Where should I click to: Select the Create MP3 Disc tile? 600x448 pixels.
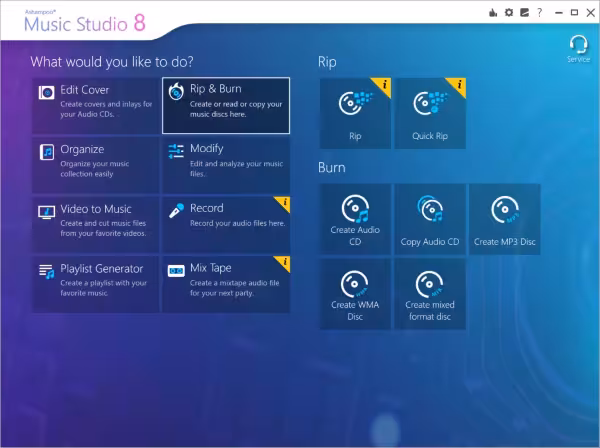tap(505, 219)
